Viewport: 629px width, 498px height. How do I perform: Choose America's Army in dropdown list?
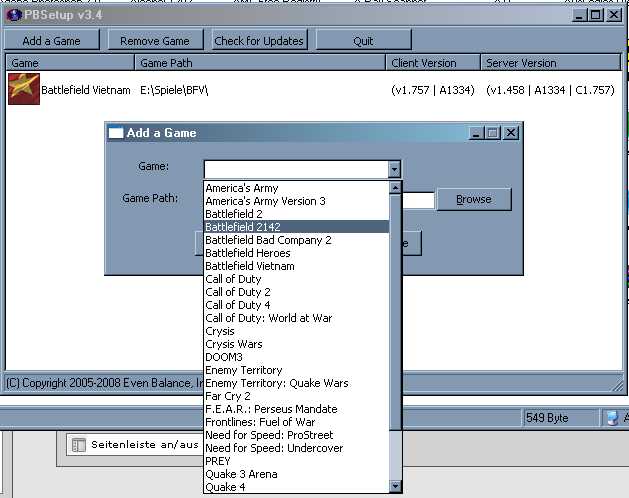click(296, 188)
